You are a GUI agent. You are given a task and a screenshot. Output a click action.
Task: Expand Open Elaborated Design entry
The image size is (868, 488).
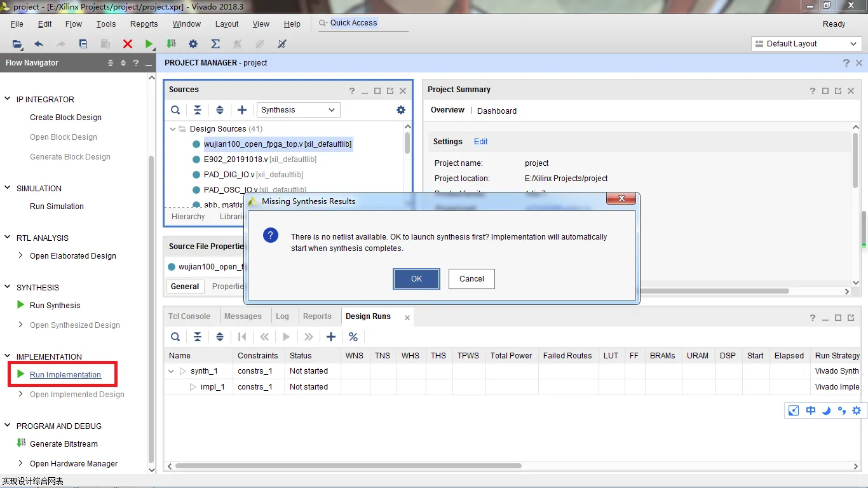[x=21, y=255]
